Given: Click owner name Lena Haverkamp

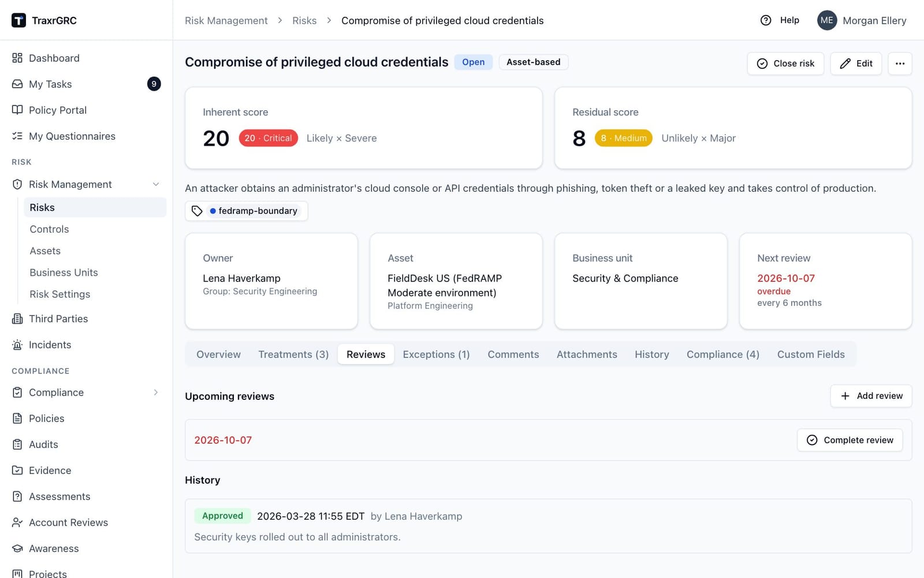Looking at the screenshot, I should pyautogui.click(x=241, y=278).
